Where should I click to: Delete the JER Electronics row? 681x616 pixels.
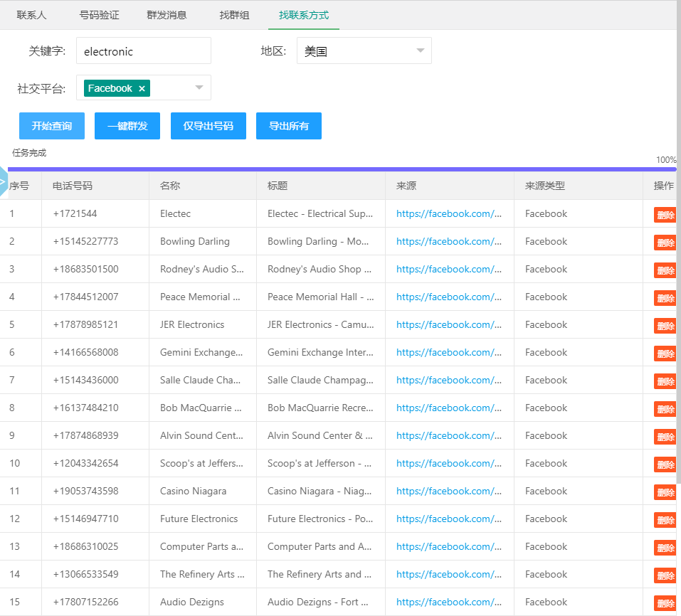coord(665,326)
